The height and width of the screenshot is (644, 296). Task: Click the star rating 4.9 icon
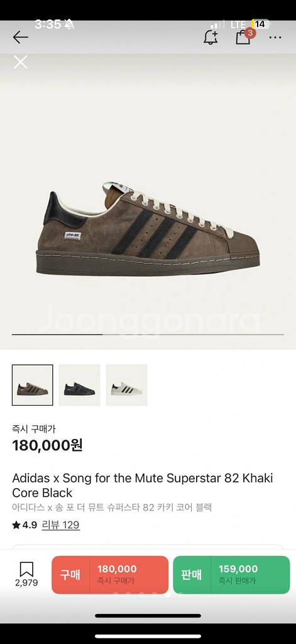[16, 525]
